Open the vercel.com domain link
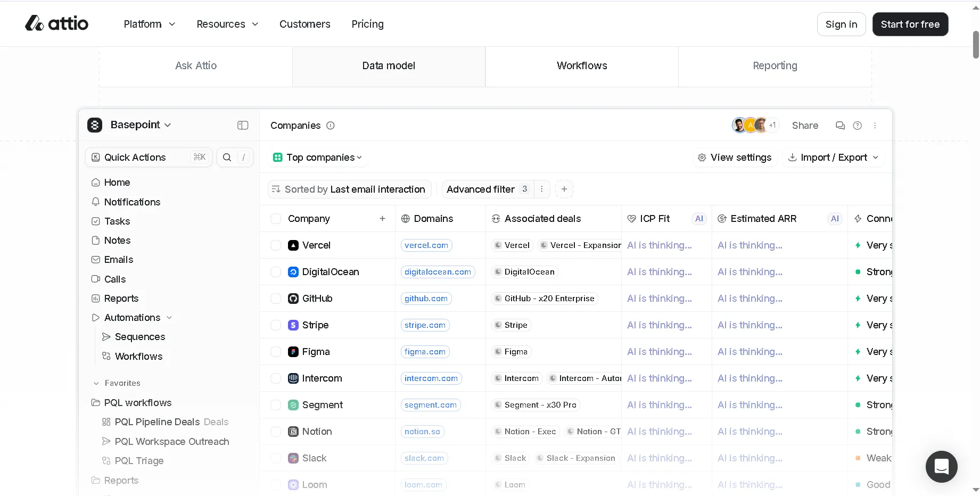The image size is (980, 496). click(426, 245)
